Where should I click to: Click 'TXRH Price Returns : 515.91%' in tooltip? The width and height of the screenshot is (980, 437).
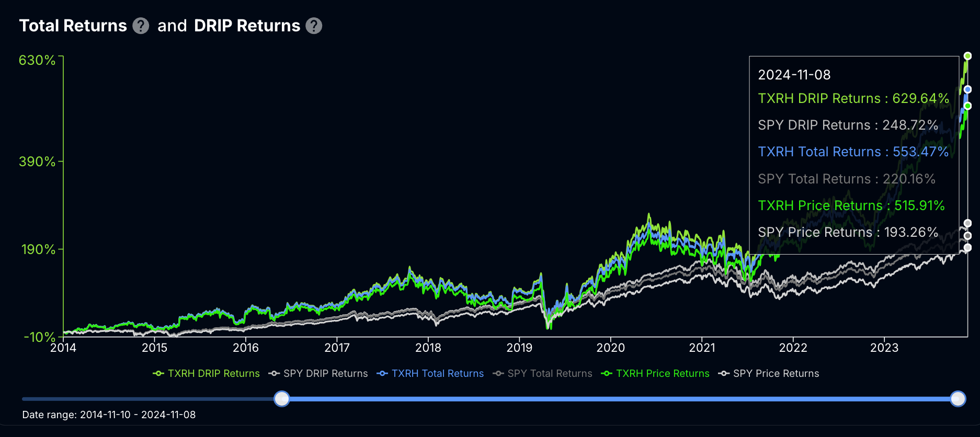[x=851, y=205]
